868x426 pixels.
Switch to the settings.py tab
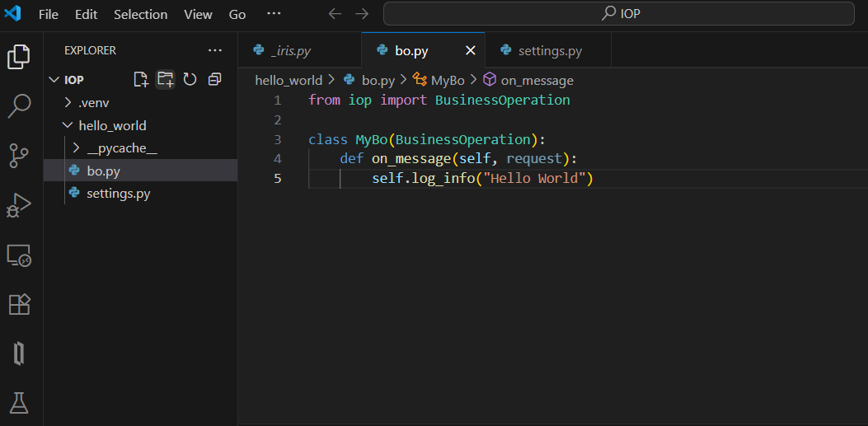[x=549, y=51]
